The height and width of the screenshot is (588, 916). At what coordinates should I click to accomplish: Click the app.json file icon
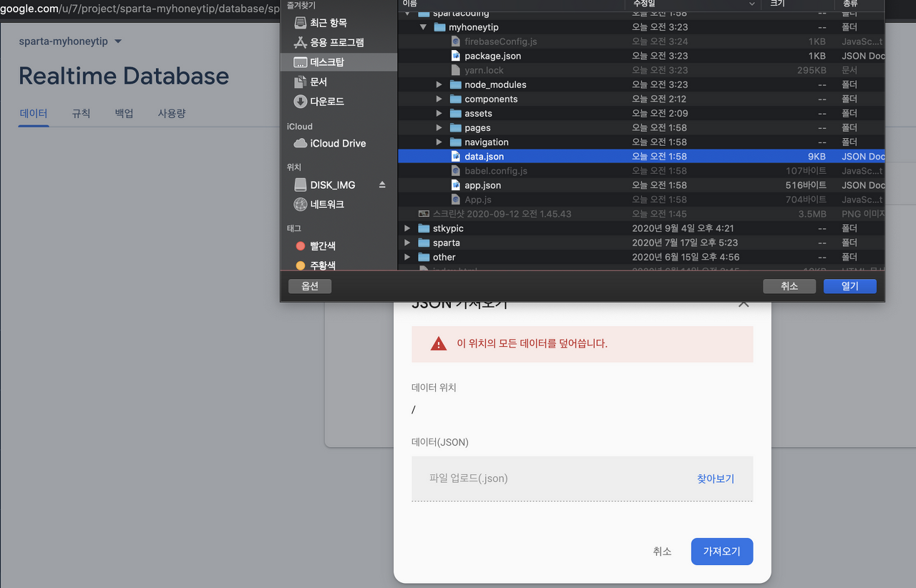pyautogui.click(x=456, y=185)
